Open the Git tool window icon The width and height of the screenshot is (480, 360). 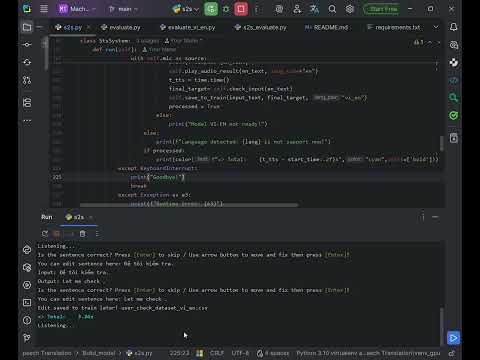click(x=27, y=338)
